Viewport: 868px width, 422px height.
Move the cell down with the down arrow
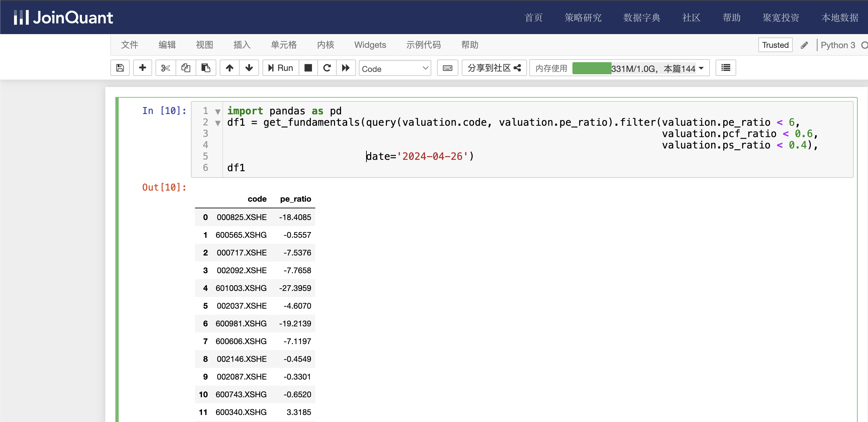pos(249,68)
